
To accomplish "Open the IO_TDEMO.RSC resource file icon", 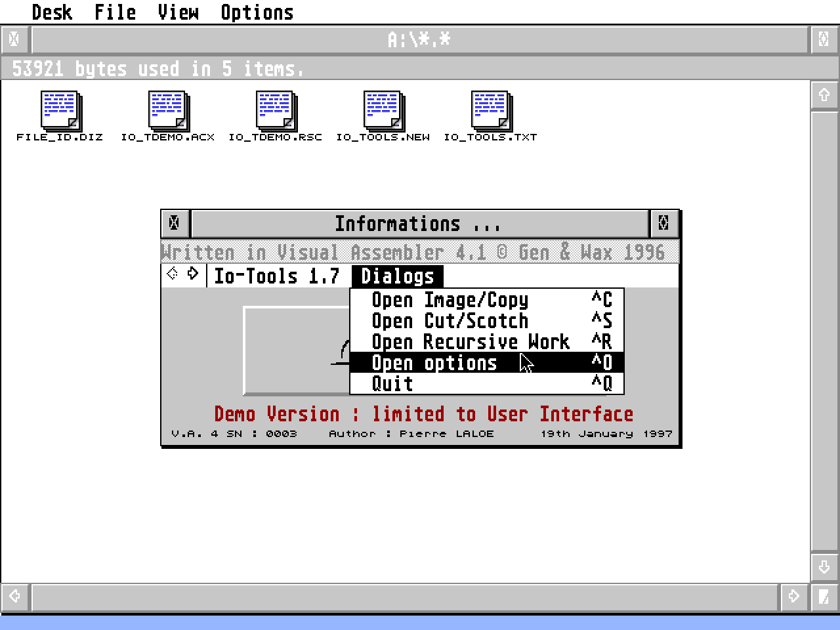I will 276,112.
